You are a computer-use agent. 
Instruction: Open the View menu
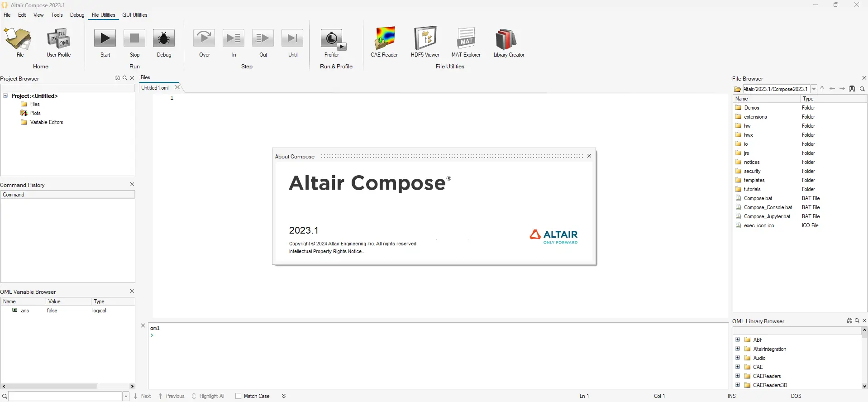[38, 15]
